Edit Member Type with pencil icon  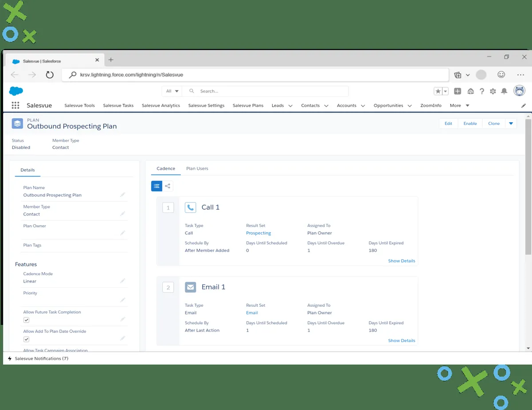(123, 214)
